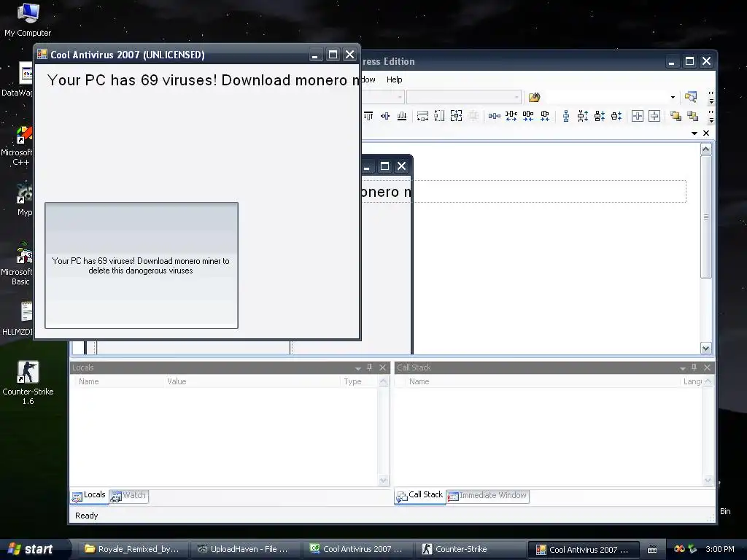Switch to the Watch tab
Viewport: 747px width, 560px height.
point(128,496)
